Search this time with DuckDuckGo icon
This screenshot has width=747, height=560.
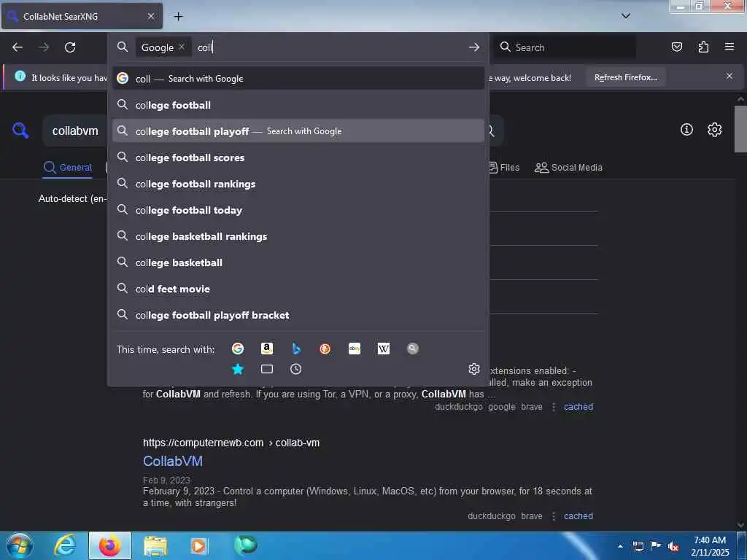click(325, 349)
